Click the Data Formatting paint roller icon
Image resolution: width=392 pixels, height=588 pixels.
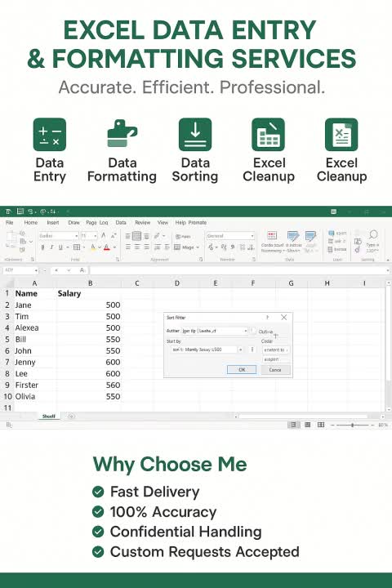click(x=122, y=133)
